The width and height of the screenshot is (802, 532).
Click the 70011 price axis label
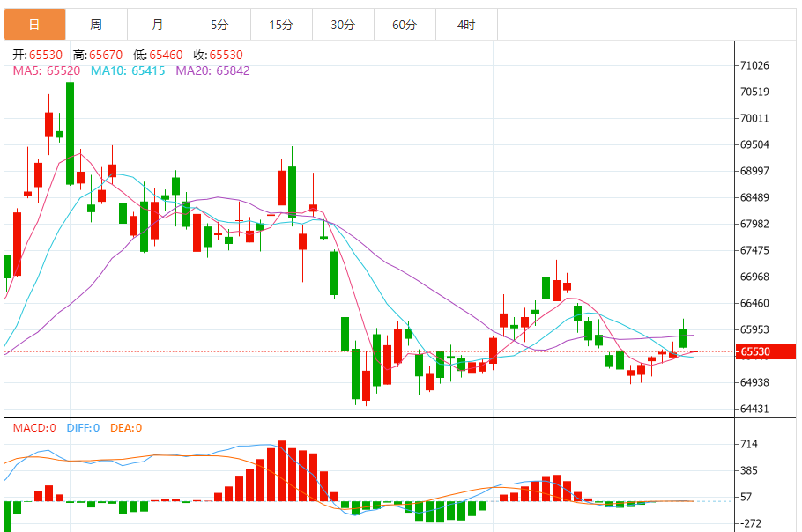(754, 119)
